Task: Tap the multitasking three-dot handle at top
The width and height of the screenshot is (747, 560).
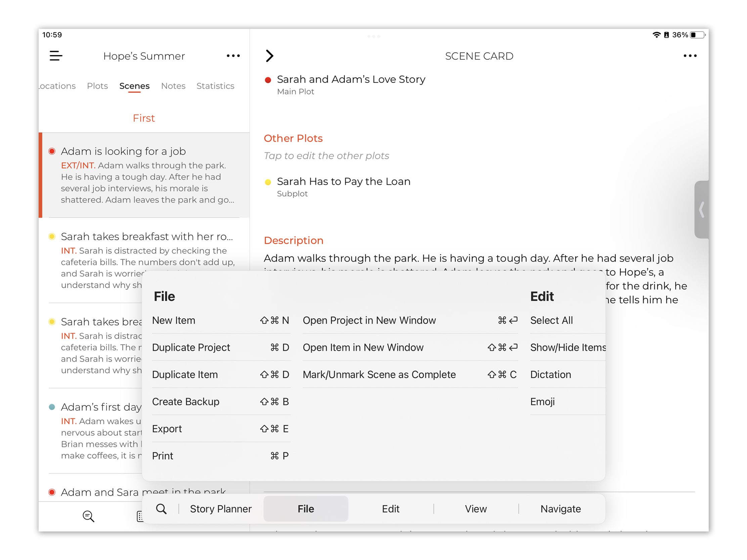Action: 373,36
